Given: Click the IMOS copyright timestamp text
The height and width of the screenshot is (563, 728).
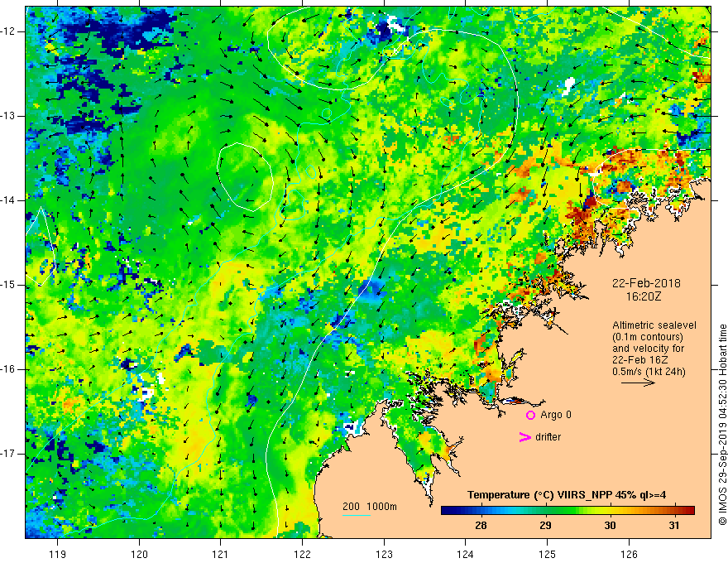Looking at the screenshot, I should click(x=722, y=425).
